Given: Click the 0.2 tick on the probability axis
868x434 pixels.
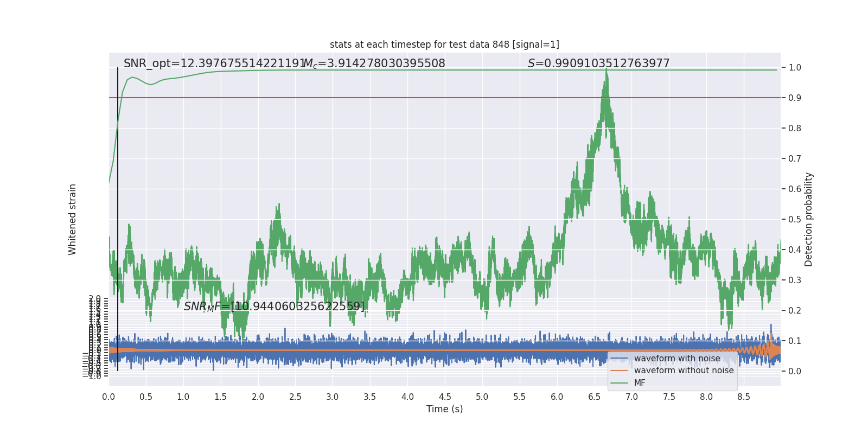Looking at the screenshot, I should tap(795, 311).
